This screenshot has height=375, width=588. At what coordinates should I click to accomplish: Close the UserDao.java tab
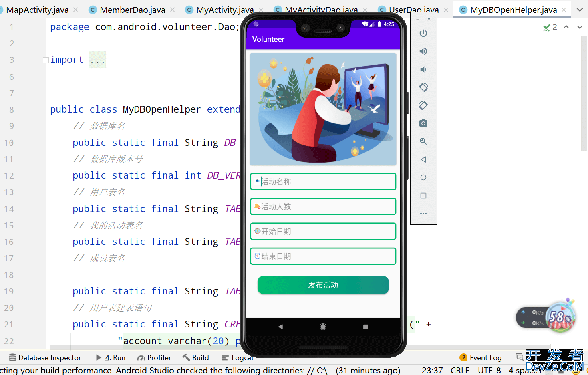[446, 10]
